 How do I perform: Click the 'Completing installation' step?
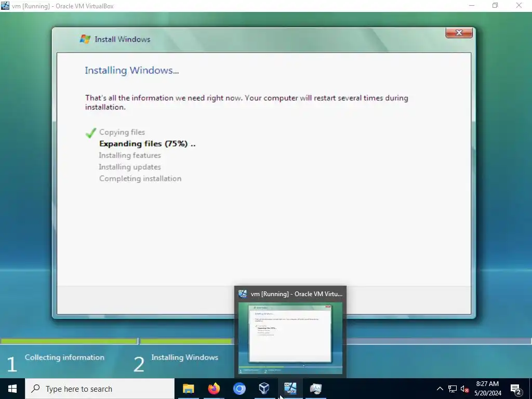[140, 179]
